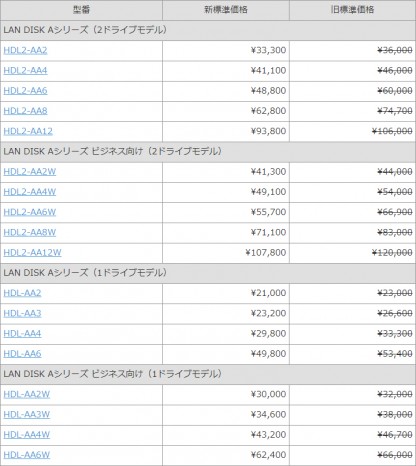
Task: Click the HDL2-AA4W link
Action: [x=30, y=192]
